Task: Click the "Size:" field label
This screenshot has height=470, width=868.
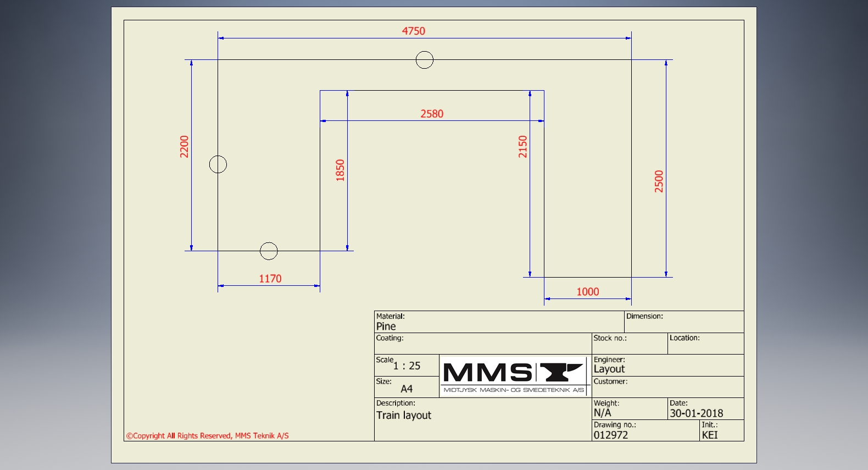Action: coord(383,381)
